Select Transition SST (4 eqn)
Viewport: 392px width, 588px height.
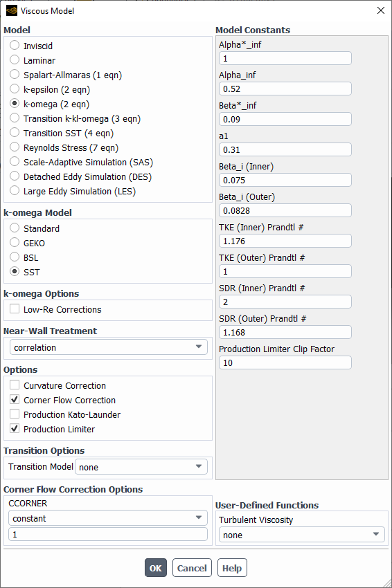pyautogui.click(x=15, y=133)
